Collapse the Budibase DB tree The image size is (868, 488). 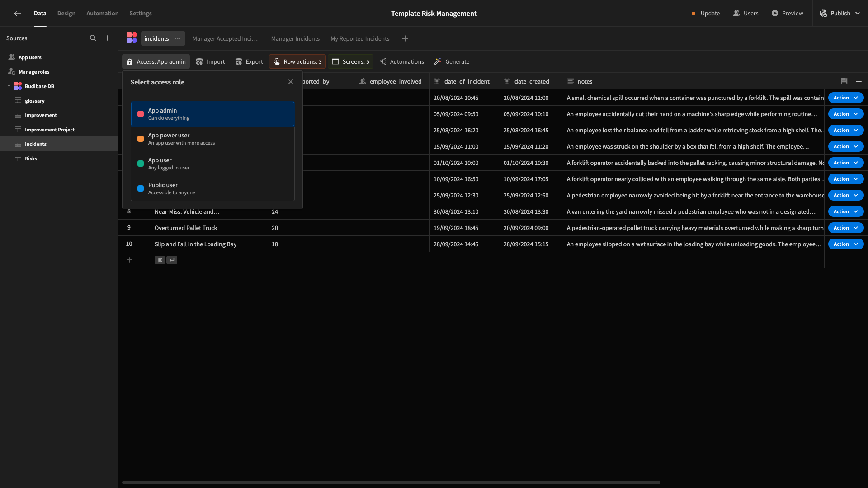coord(9,86)
